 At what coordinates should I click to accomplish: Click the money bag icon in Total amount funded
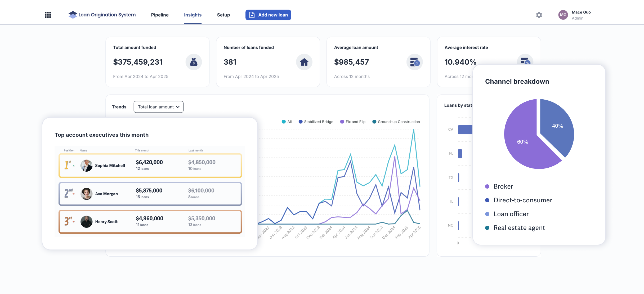pos(194,62)
